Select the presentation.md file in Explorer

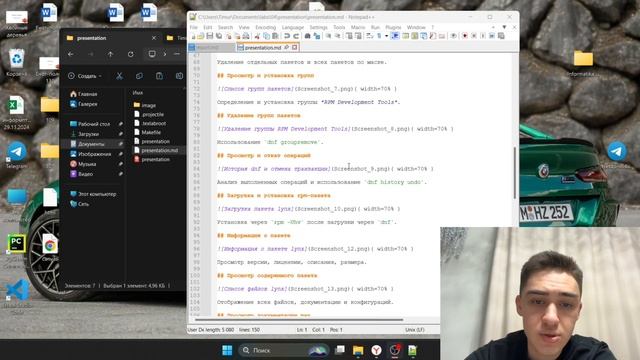point(159,150)
